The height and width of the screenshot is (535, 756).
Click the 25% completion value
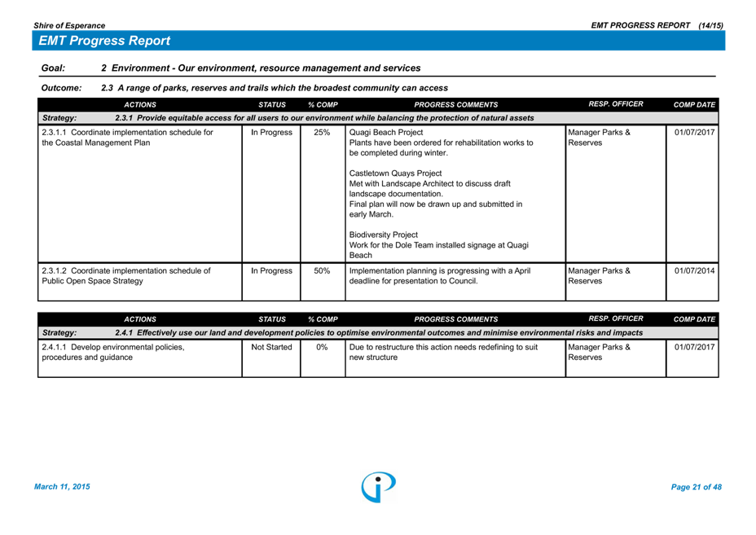(322, 133)
